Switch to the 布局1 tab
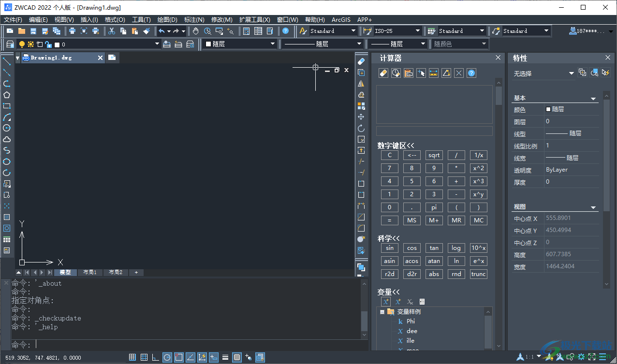This screenshot has height=364, width=617. pos(89,273)
